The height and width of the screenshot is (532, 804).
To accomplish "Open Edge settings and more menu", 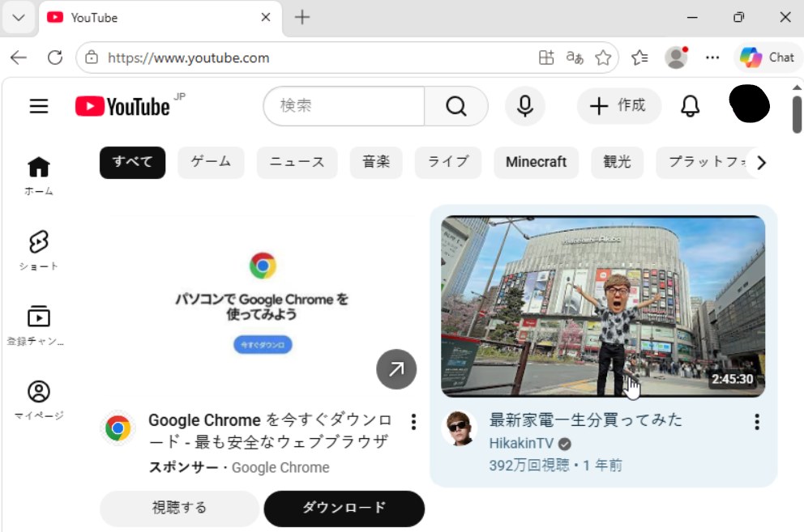I will [x=712, y=57].
